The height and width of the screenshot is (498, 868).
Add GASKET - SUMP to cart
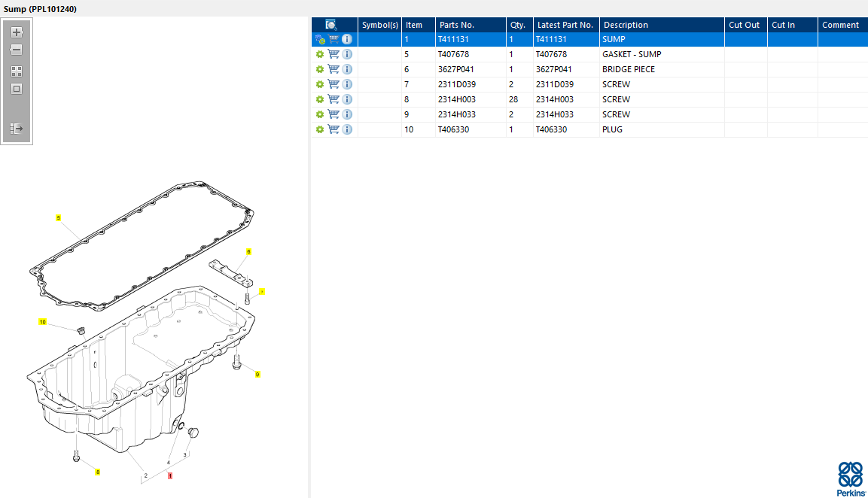[333, 54]
